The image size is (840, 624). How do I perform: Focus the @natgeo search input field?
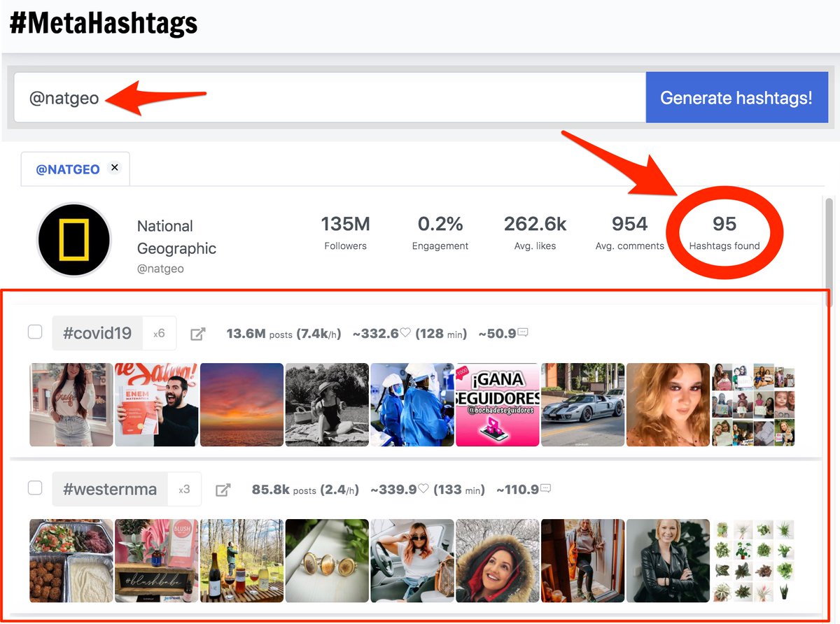point(330,98)
